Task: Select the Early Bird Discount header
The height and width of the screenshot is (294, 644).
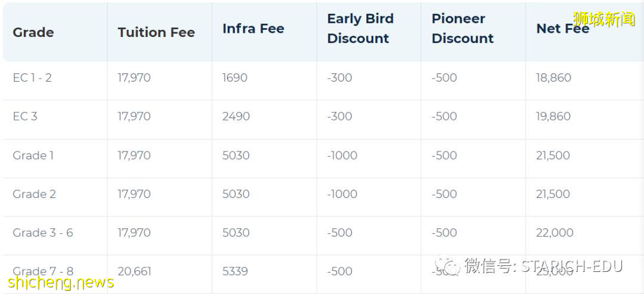Action: (360, 29)
